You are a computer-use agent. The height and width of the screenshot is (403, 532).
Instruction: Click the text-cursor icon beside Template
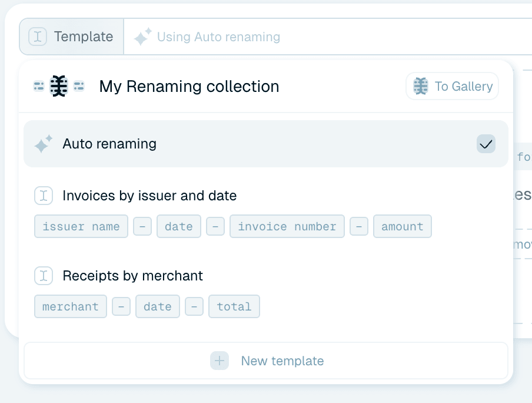pyautogui.click(x=38, y=37)
